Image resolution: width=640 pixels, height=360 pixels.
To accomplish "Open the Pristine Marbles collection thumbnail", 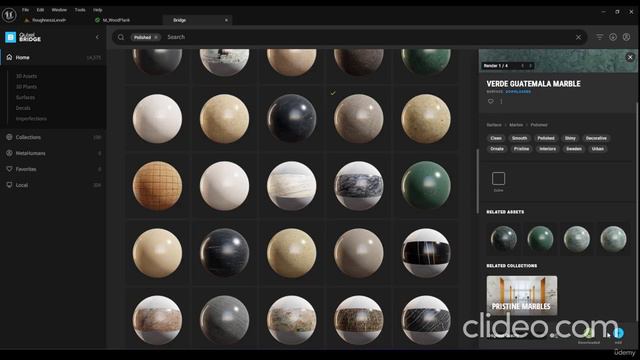I will pos(522,295).
